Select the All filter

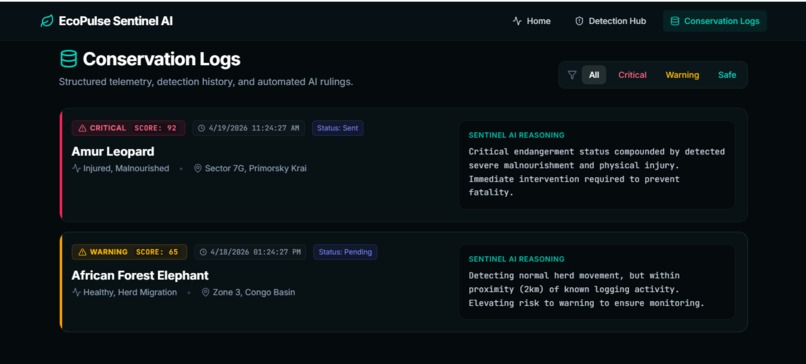coord(594,75)
